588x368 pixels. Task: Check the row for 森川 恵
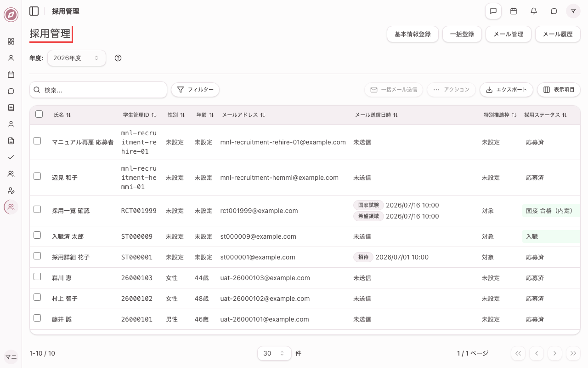(37, 276)
